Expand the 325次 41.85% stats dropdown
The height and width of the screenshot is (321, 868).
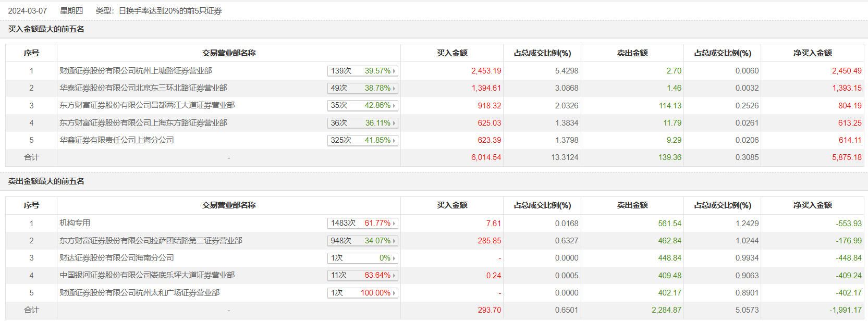tap(363, 140)
